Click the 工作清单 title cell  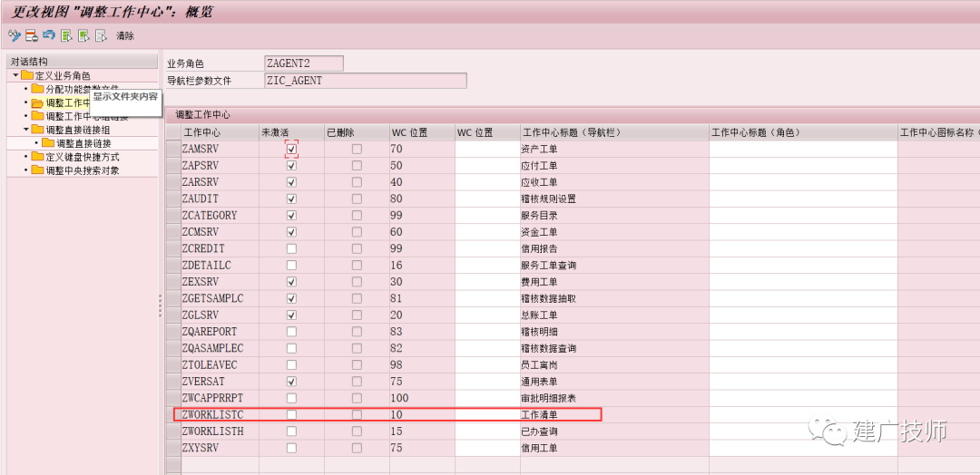[x=614, y=414]
